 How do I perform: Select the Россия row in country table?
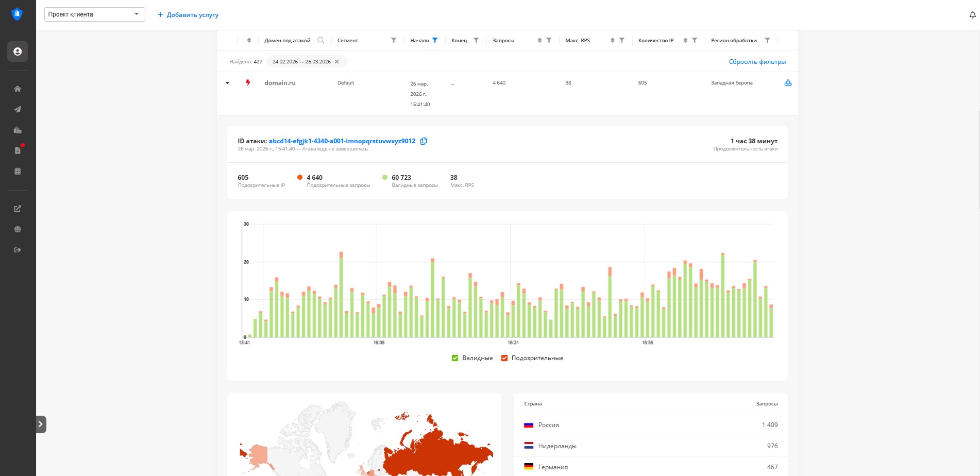point(651,425)
